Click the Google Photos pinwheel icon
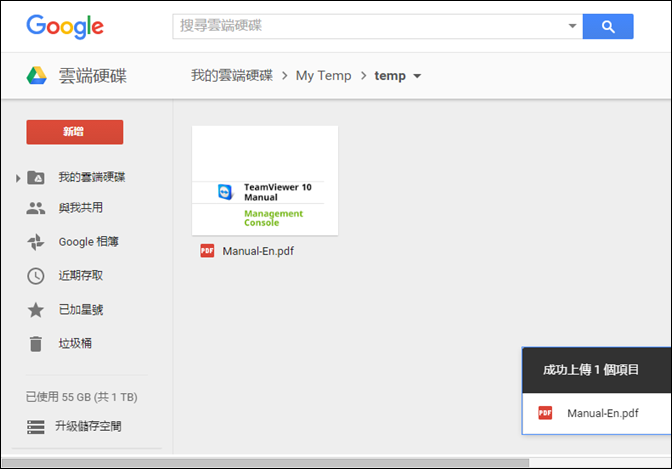Screen dimensions: 672x469 36,242
